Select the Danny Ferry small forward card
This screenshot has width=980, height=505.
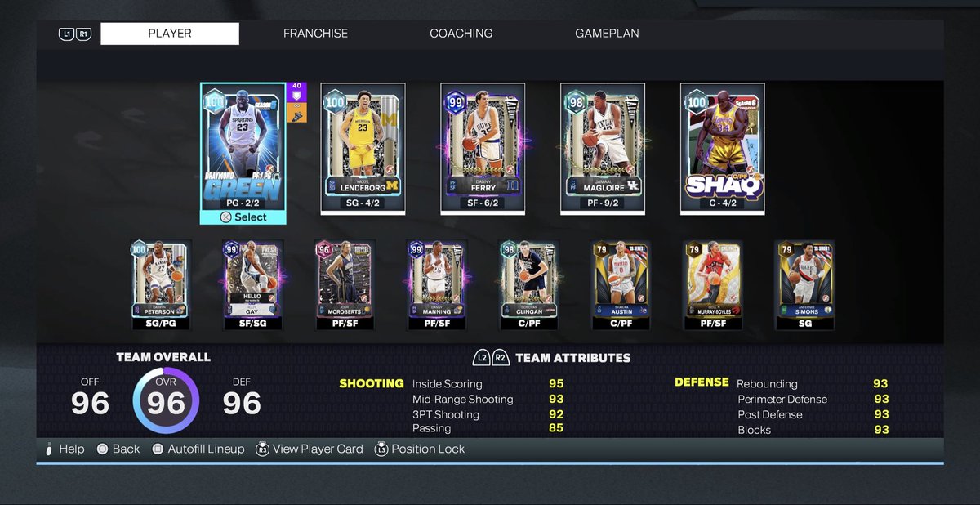coord(483,149)
